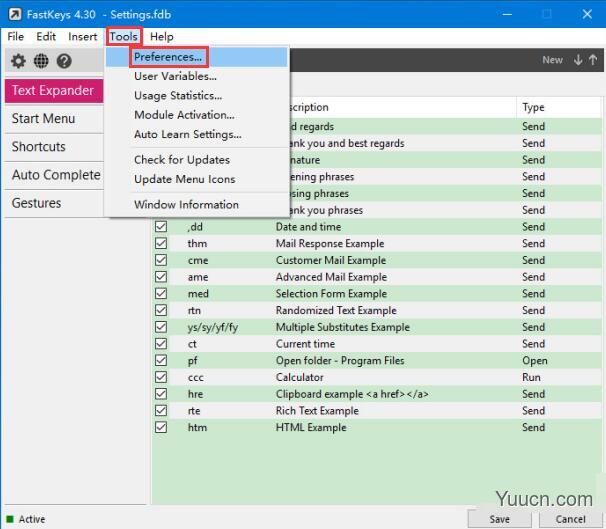Disable the ct Current time checkbox
Image resolution: width=606 pixels, height=529 pixels.
(x=161, y=344)
